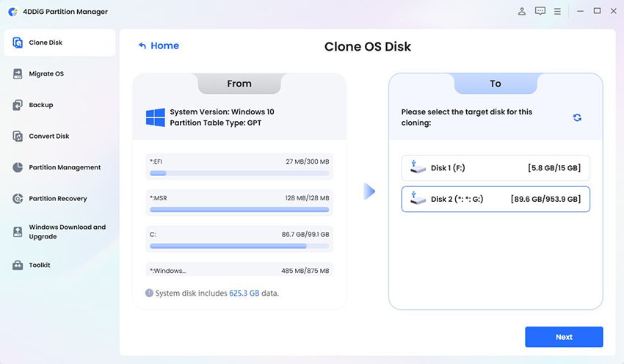This screenshot has height=364, width=624.
Task: Click the 'Clone OS Disk' heading
Action: click(x=368, y=46)
